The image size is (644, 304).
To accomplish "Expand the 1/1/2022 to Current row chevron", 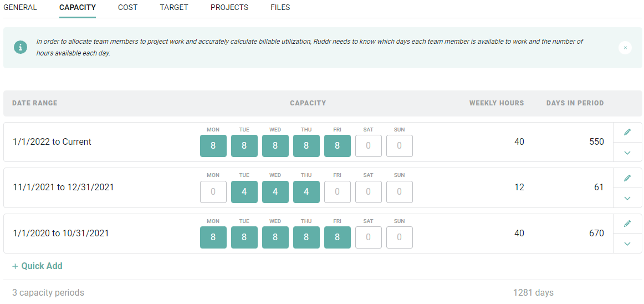I will pos(627,153).
